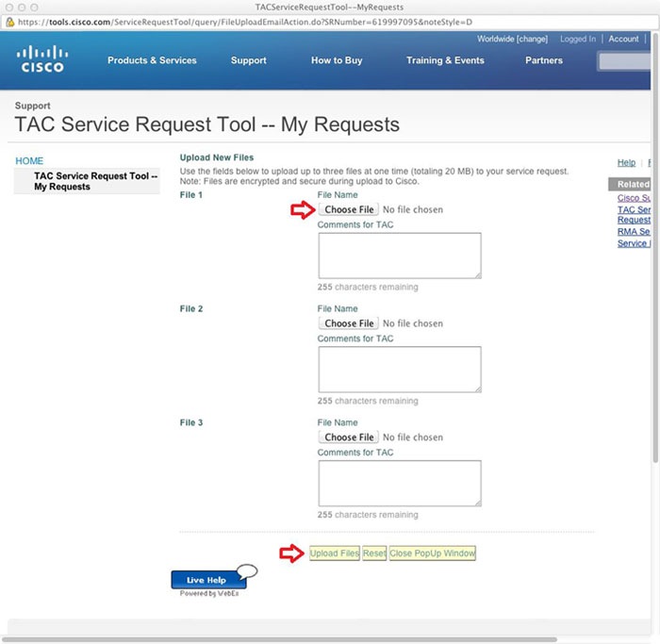The height and width of the screenshot is (644, 660).
Task: Click the Help link
Action: click(626, 163)
